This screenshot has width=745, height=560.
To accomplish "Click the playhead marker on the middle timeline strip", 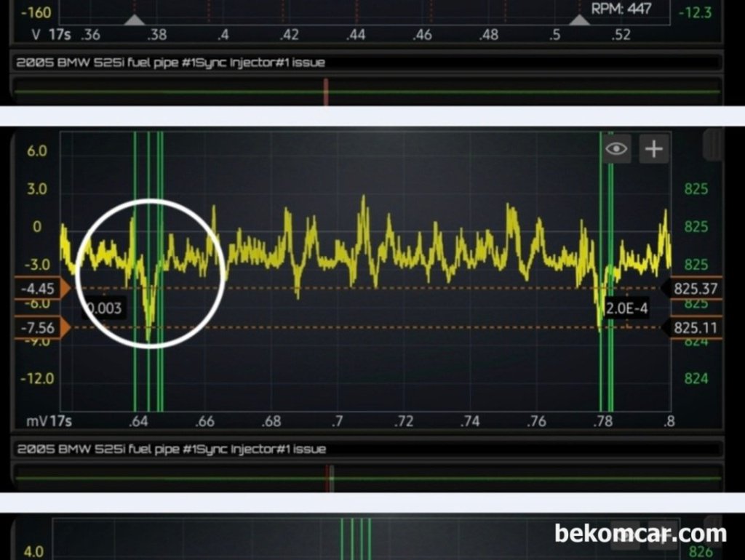I will pyautogui.click(x=330, y=478).
